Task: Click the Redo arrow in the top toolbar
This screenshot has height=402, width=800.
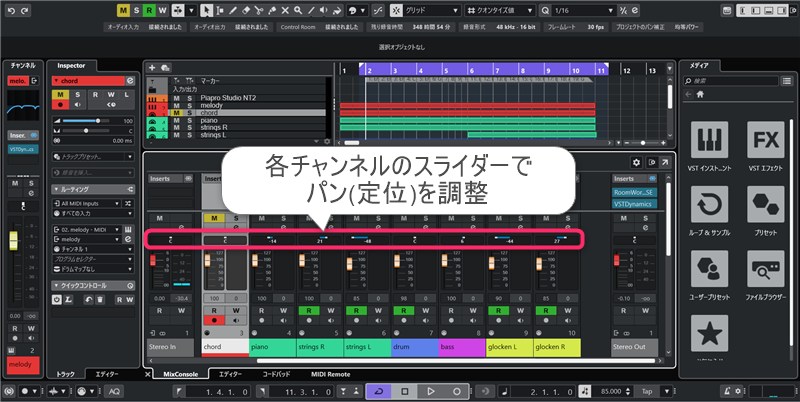Action: click(24, 10)
